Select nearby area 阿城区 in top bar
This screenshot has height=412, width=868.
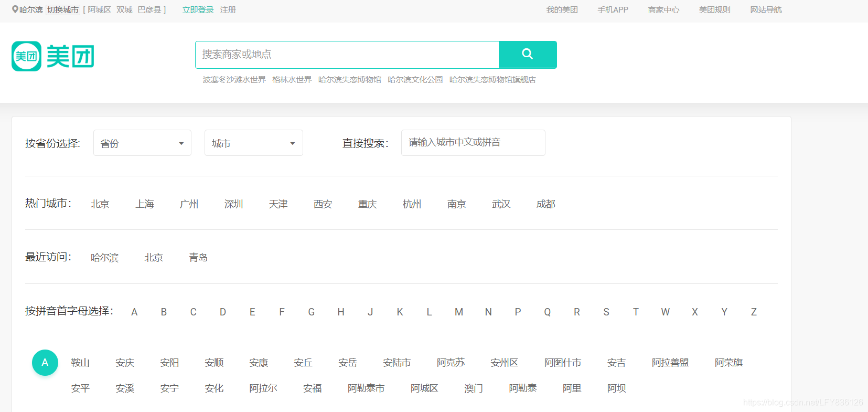click(x=100, y=9)
